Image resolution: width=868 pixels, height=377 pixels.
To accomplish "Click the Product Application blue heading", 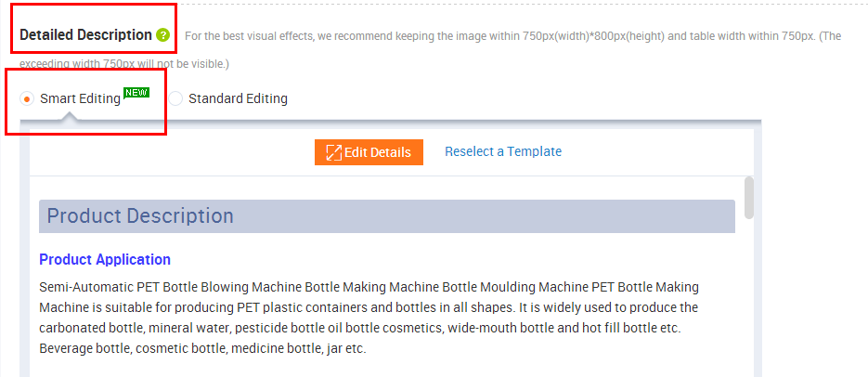I will pyautogui.click(x=105, y=260).
